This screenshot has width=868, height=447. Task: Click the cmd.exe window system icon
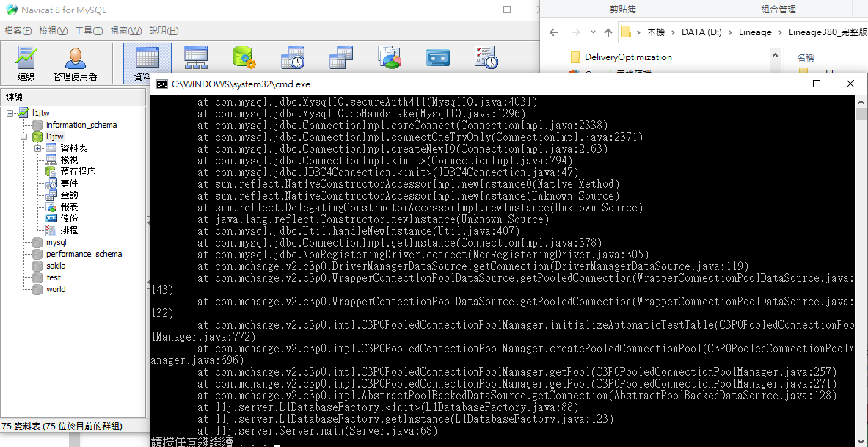(162, 84)
